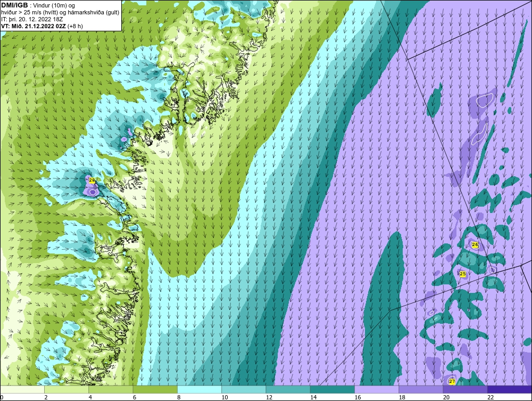
Task: Select the title text 'DMI/IGB'
Action: point(14,5)
